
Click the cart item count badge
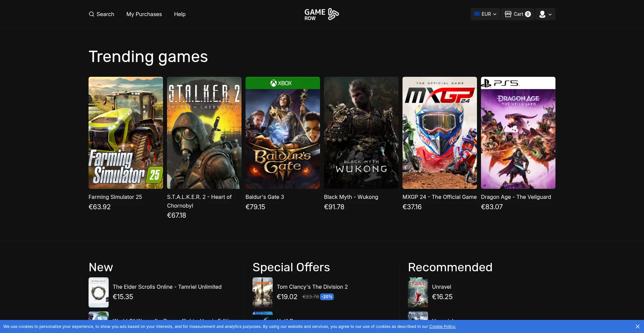click(528, 14)
